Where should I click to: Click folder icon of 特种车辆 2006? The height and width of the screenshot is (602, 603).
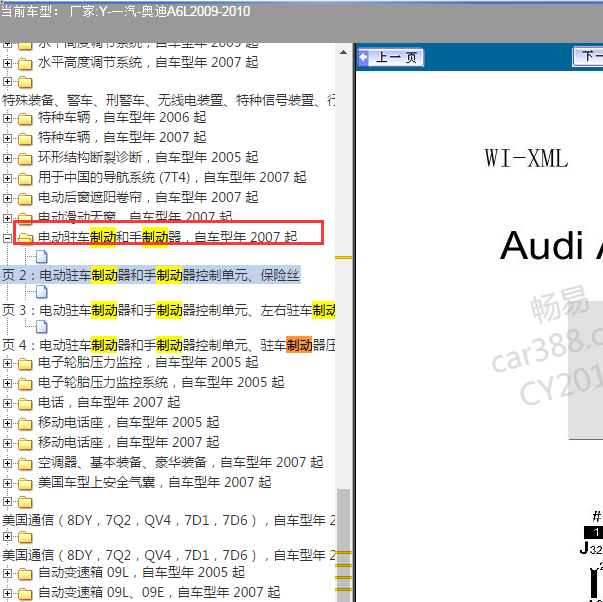[x=25, y=118]
